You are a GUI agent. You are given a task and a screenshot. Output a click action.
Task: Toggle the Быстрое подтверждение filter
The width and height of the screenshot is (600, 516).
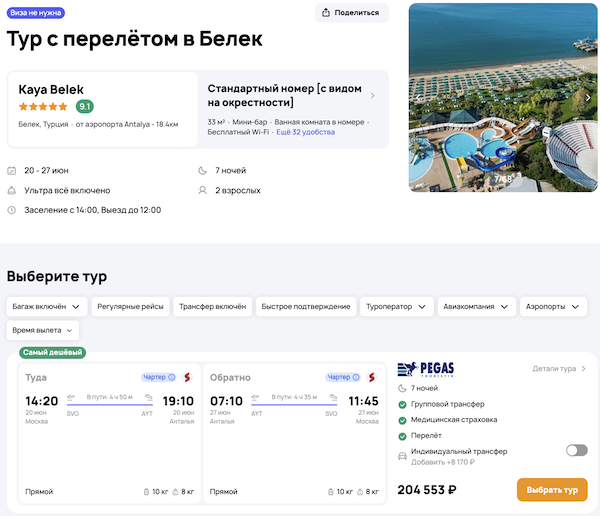tap(306, 306)
